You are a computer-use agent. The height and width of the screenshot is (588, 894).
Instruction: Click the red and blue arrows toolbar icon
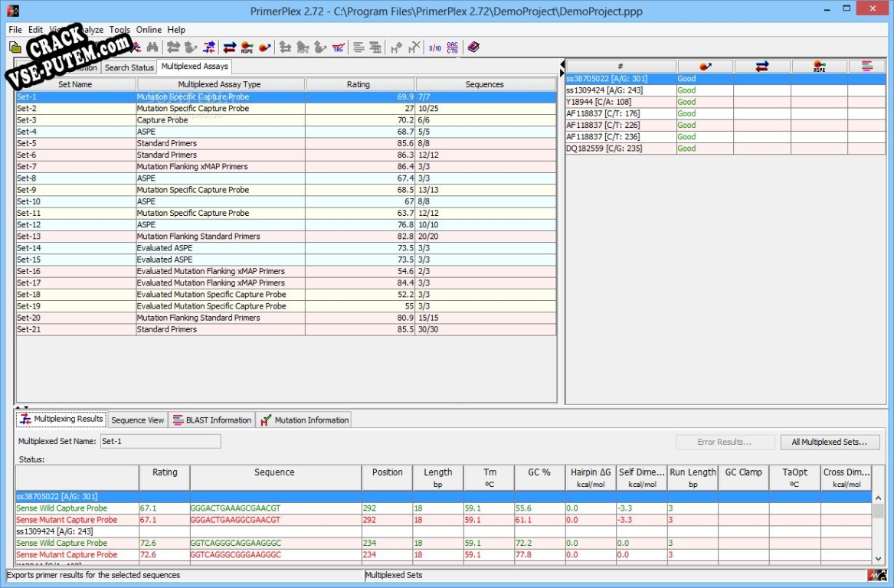pyautogui.click(x=229, y=47)
